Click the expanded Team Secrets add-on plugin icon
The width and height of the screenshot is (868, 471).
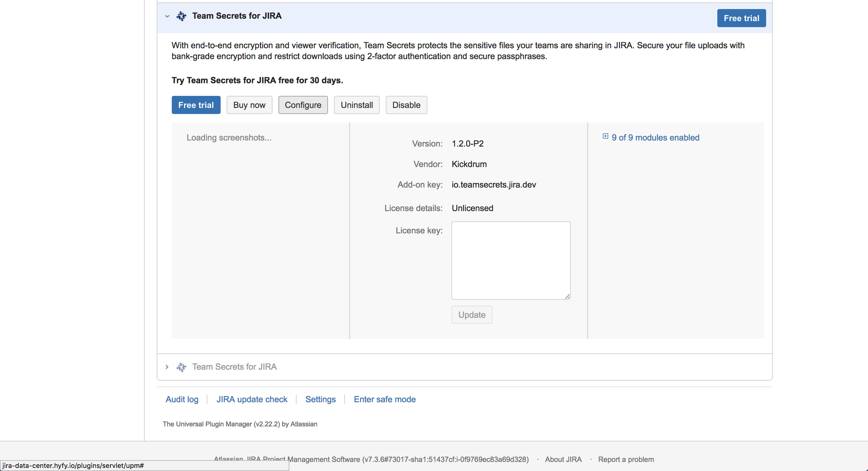(181, 16)
